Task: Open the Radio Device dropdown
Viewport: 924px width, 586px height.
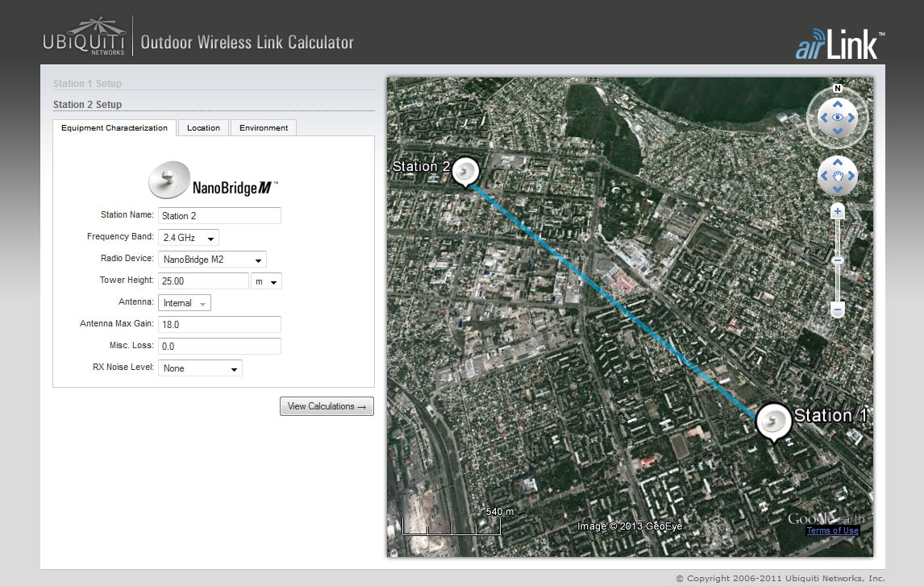Action: [x=213, y=260]
